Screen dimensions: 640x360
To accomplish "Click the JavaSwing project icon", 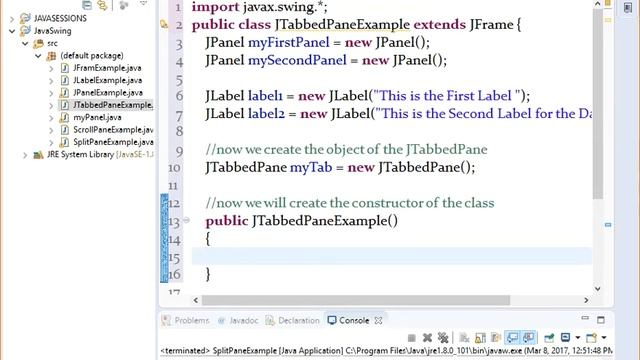I will (25, 31).
